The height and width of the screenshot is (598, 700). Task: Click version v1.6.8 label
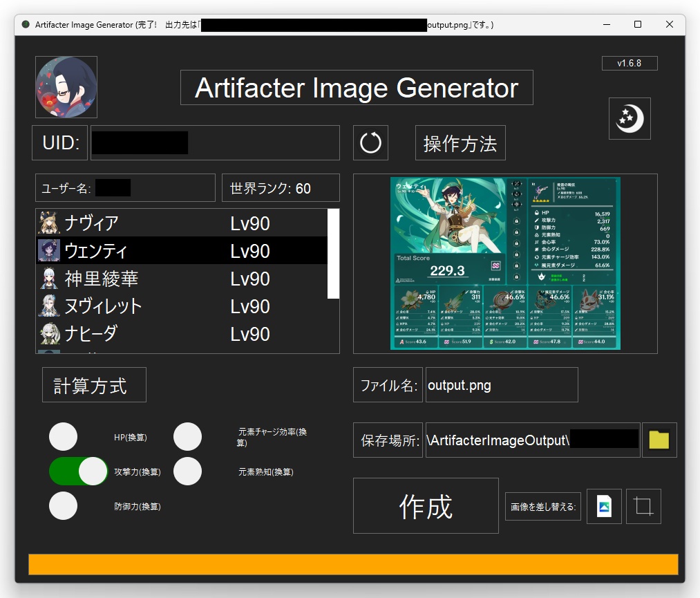click(x=630, y=64)
